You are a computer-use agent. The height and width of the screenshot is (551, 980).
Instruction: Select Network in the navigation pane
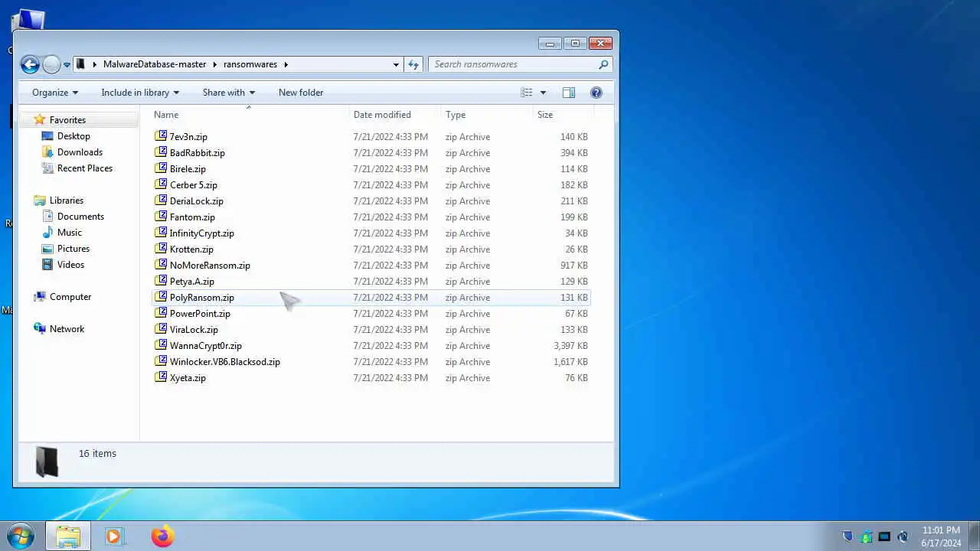click(67, 329)
